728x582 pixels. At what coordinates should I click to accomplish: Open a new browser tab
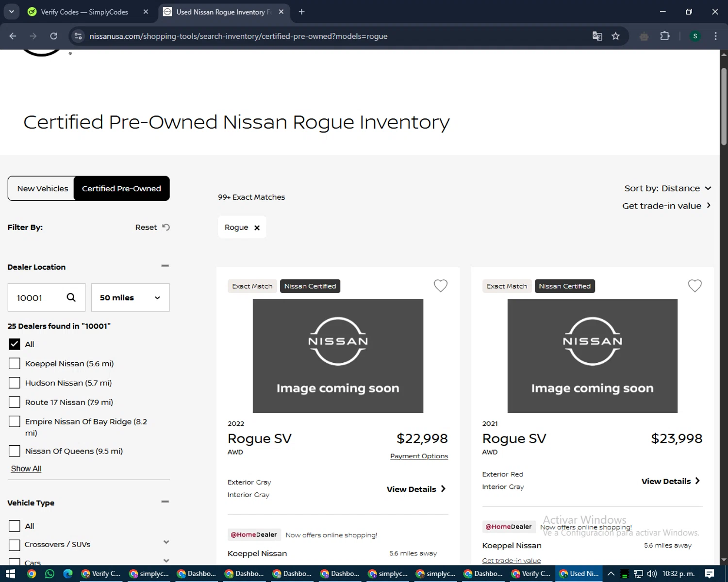pyautogui.click(x=301, y=12)
